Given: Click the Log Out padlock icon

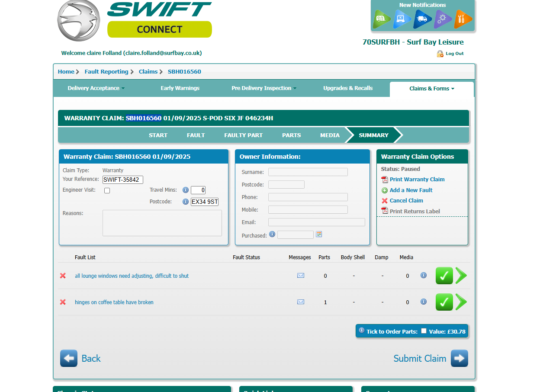Looking at the screenshot, I should 440,54.
